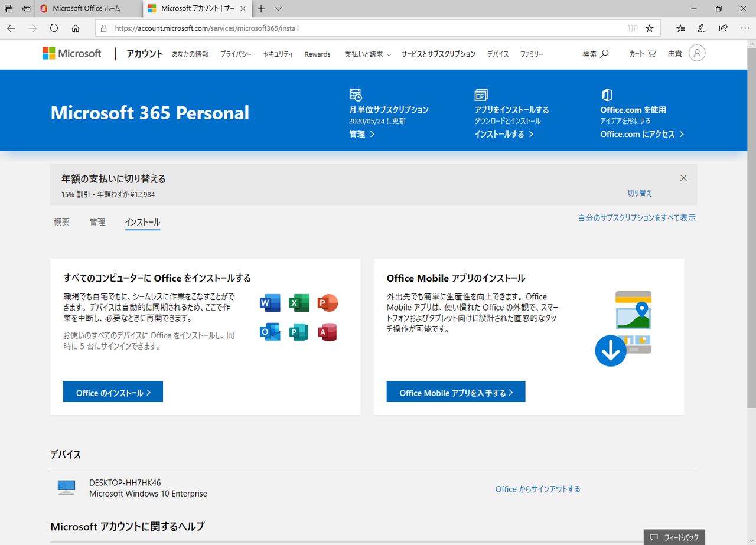The height and width of the screenshot is (545, 756).
Task: Click the アカウント header link
Action: click(145, 54)
